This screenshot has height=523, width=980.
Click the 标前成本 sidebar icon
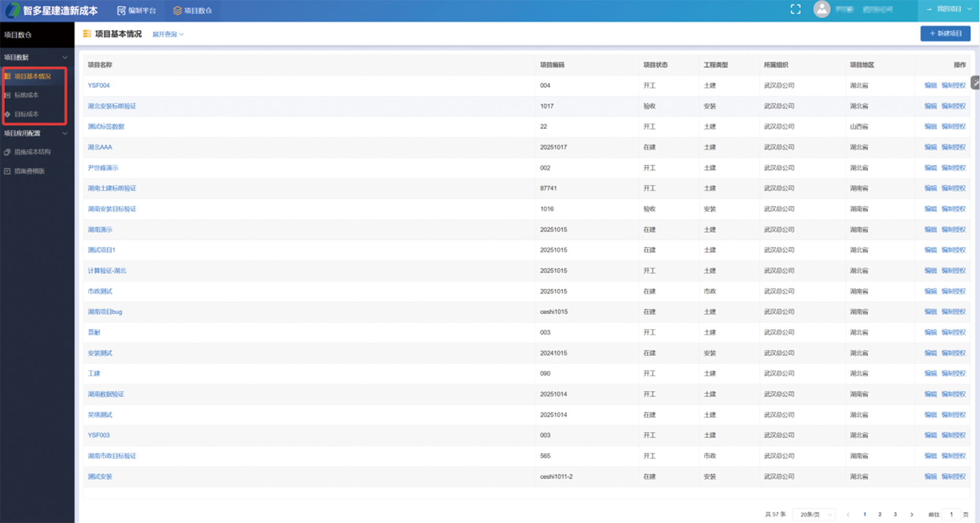(7, 95)
